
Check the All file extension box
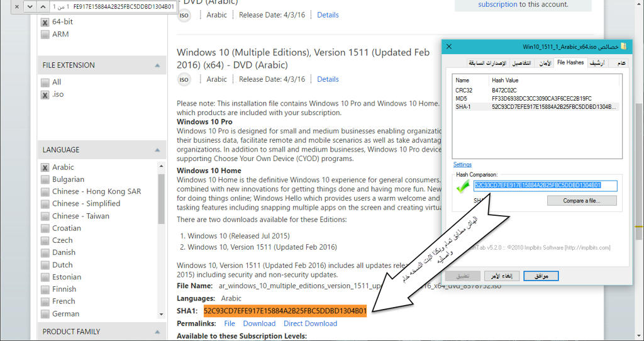(x=45, y=82)
